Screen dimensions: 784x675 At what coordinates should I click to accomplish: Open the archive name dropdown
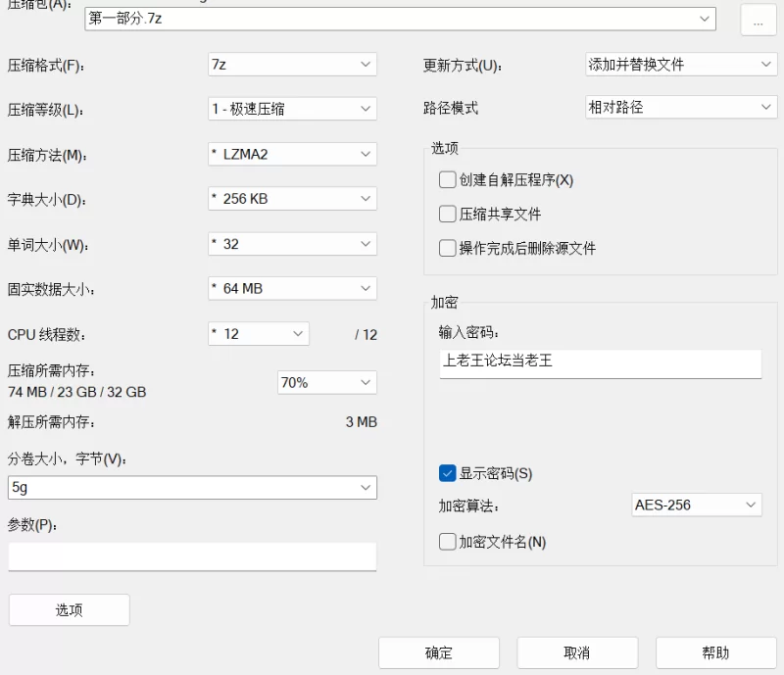pos(705,19)
